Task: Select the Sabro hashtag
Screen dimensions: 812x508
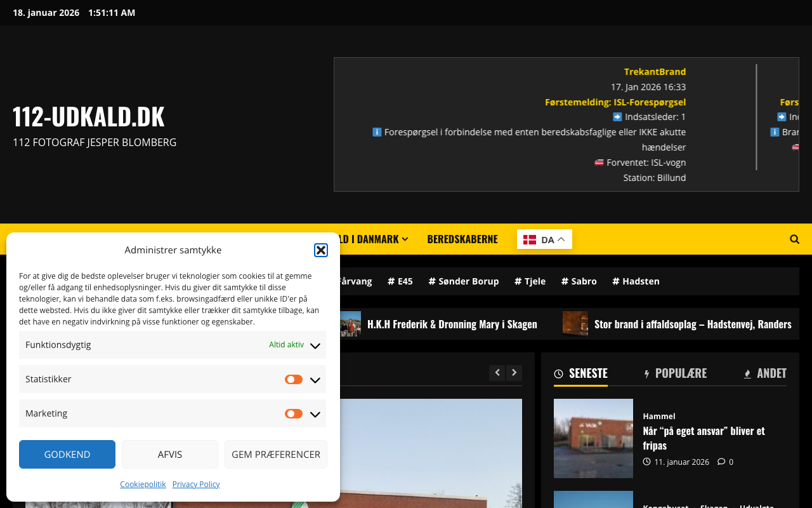Action: click(579, 281)
